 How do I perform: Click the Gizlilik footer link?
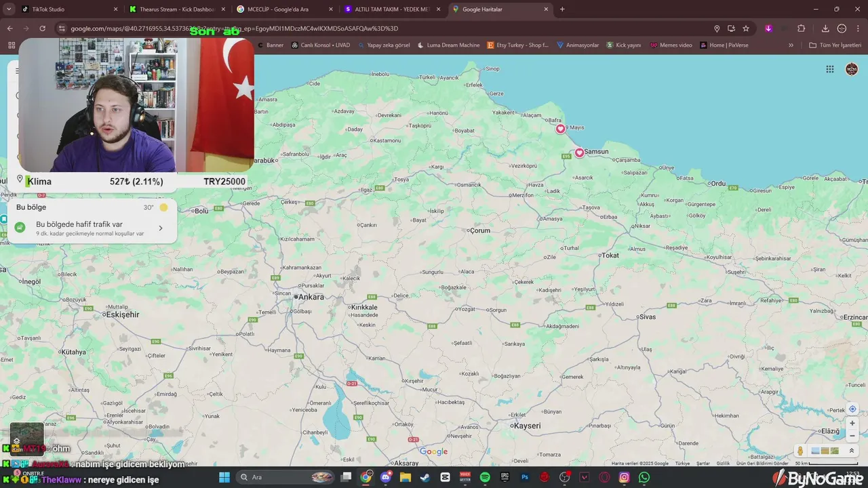[724, 464]
